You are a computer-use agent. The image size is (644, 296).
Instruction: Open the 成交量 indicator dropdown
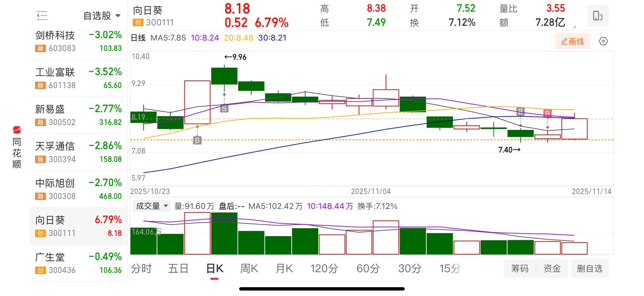click(x=151, y=206)
